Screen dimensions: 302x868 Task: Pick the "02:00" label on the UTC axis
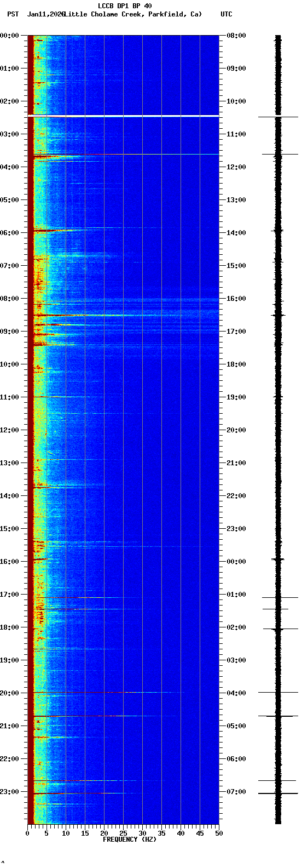tap(236, 627)
